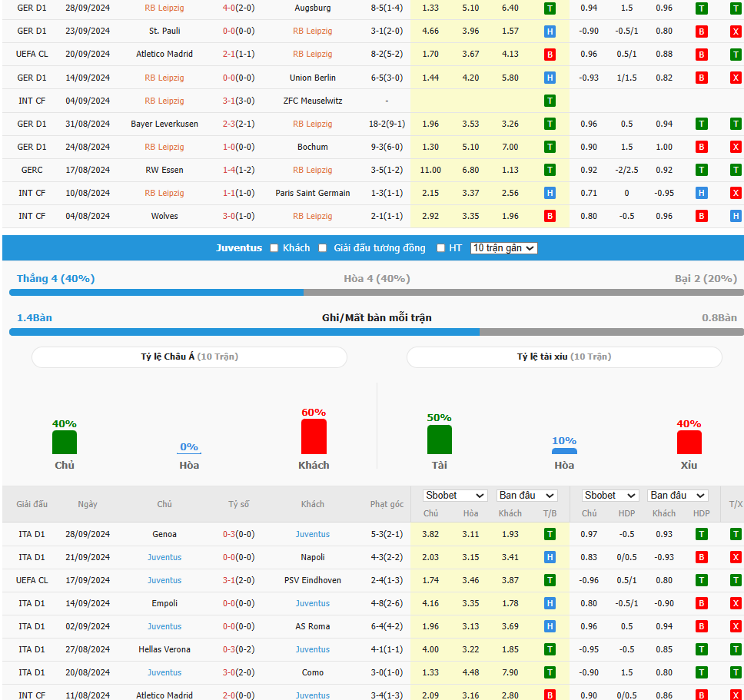Click corner stat 18-2(9-1) in Leverkusen row
The height and width of the screenshot is (700, 744).
pos(387,124)
